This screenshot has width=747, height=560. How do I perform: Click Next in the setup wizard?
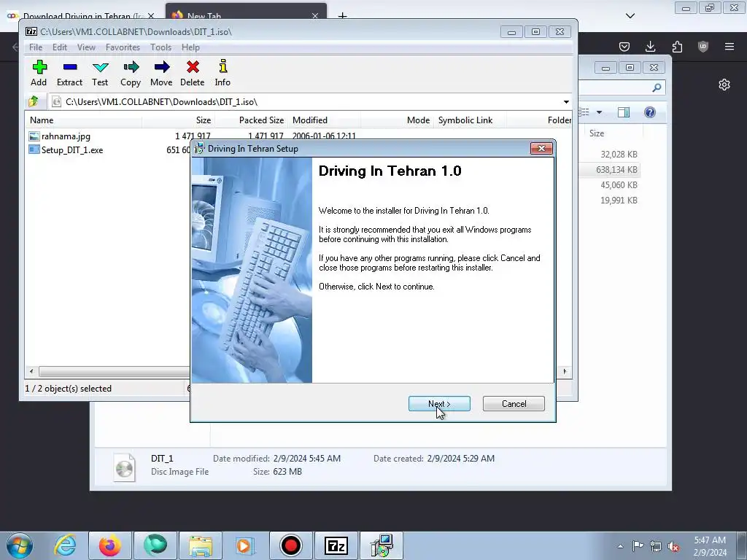pyautogui.click(x=439, y=404)
